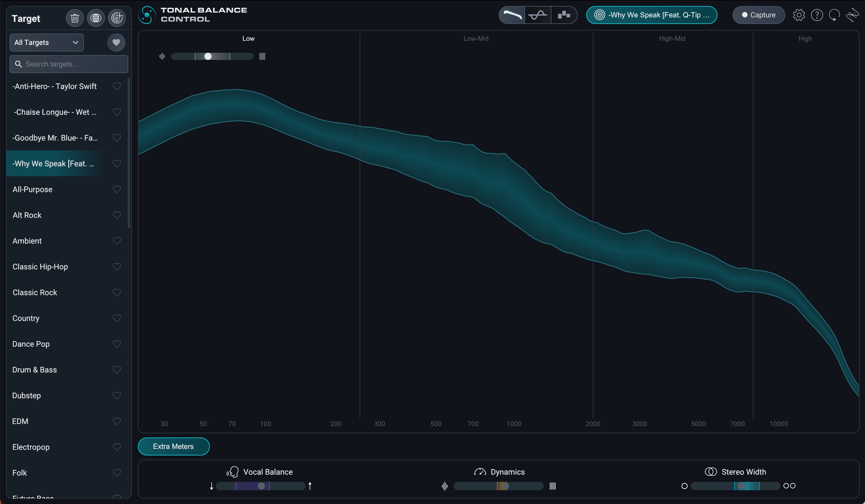865x504 pixels.
Task: Favorite the Anti-Hero Taylor Swift target
Action: click(x=117, y=86)
